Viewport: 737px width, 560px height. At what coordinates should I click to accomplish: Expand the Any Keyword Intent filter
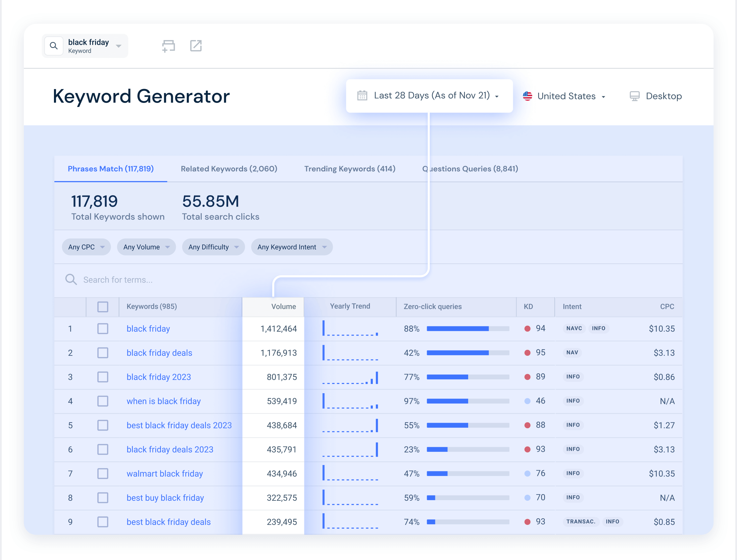tap(291, 247)
